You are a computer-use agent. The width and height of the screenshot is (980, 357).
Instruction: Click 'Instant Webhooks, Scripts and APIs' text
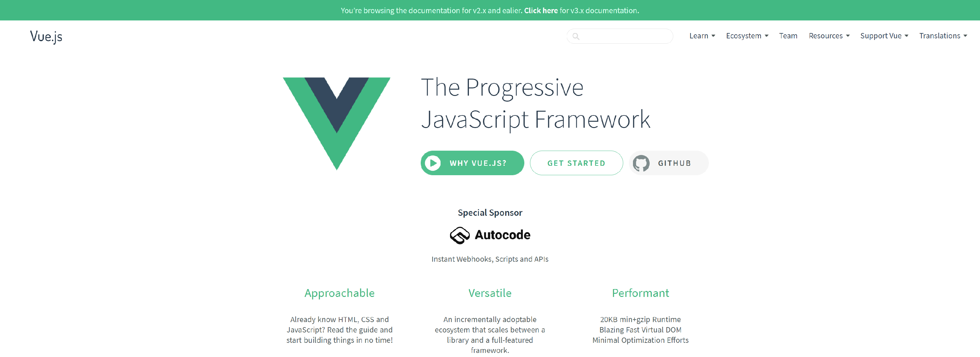point(490,259)
